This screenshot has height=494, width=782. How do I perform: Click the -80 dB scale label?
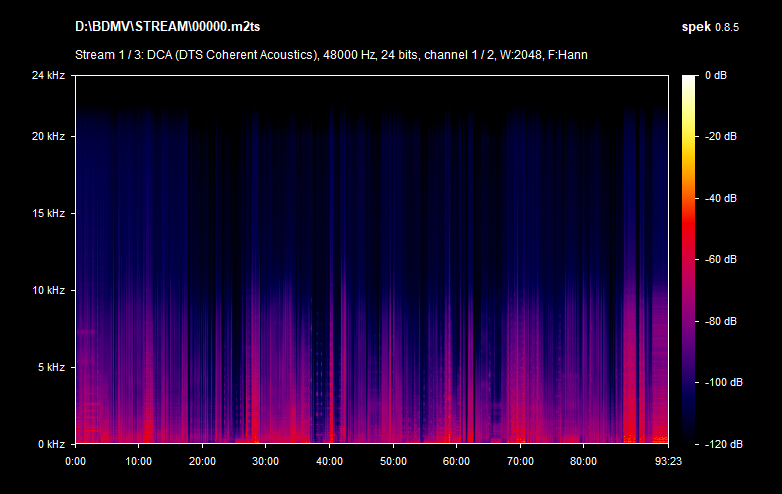tap(722, 321)
